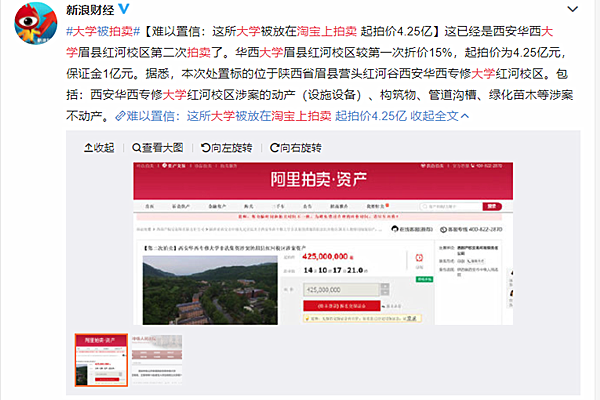
Task: Rotate image left with 向左旋转
Action: 227,148
